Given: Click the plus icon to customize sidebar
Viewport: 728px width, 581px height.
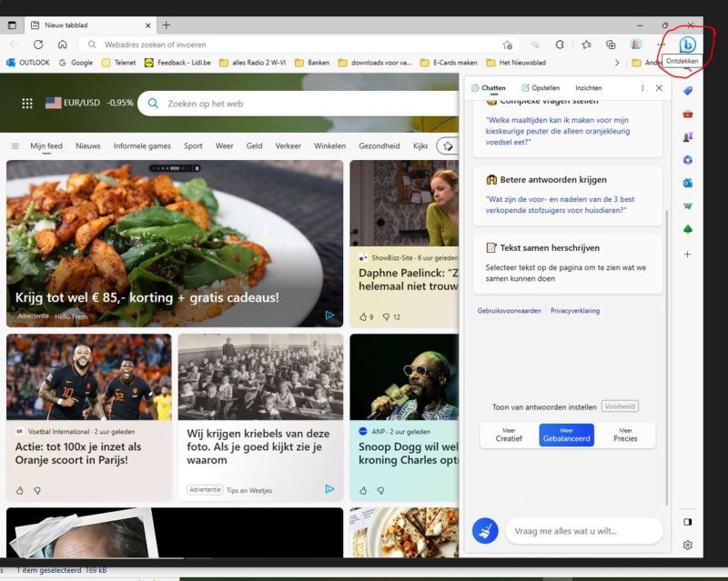Looking at the screenshot, I should coord(688,254).
